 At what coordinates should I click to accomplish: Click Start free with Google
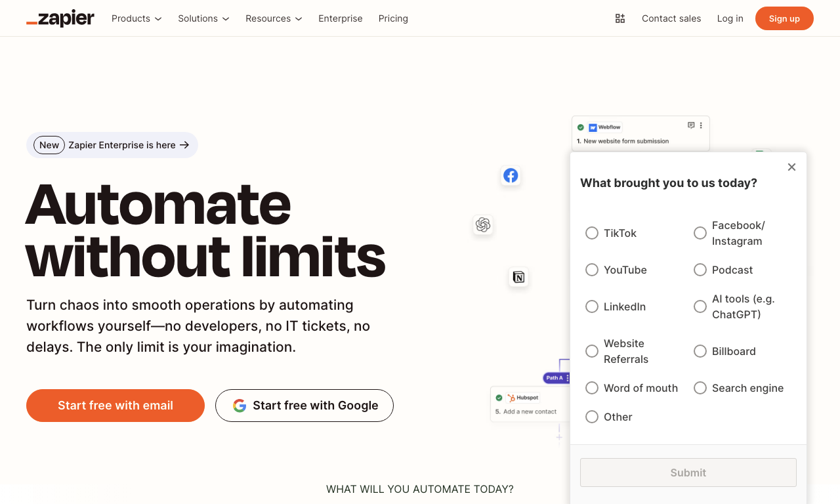(x=304, y=406)
